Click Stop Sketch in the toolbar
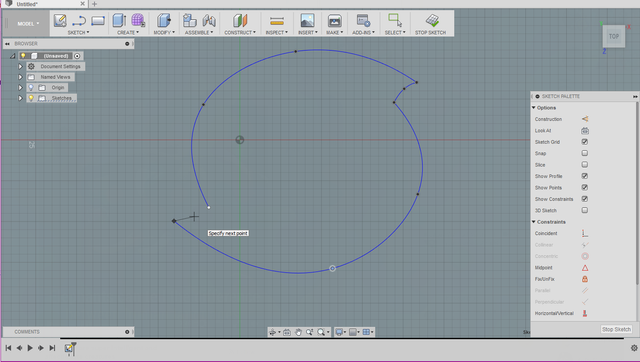The height and width of the screenshot is (362, 640). [x=431, y=24]
